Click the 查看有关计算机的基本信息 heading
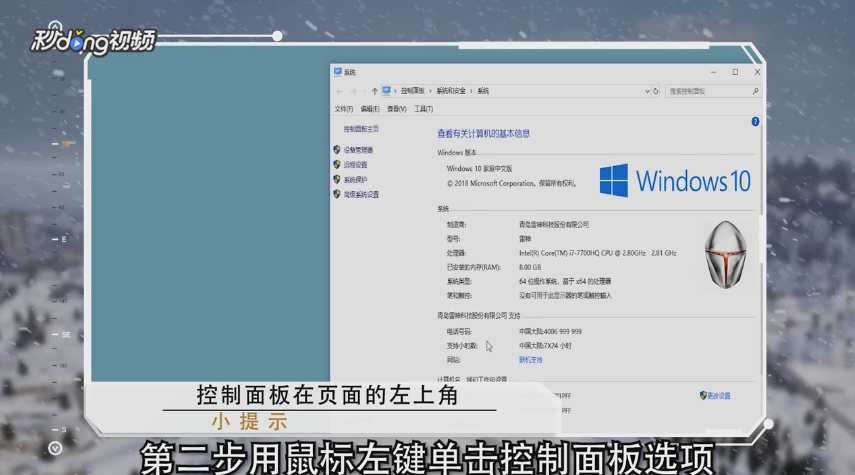Screen dimensions: 855x475 point(484,134)
